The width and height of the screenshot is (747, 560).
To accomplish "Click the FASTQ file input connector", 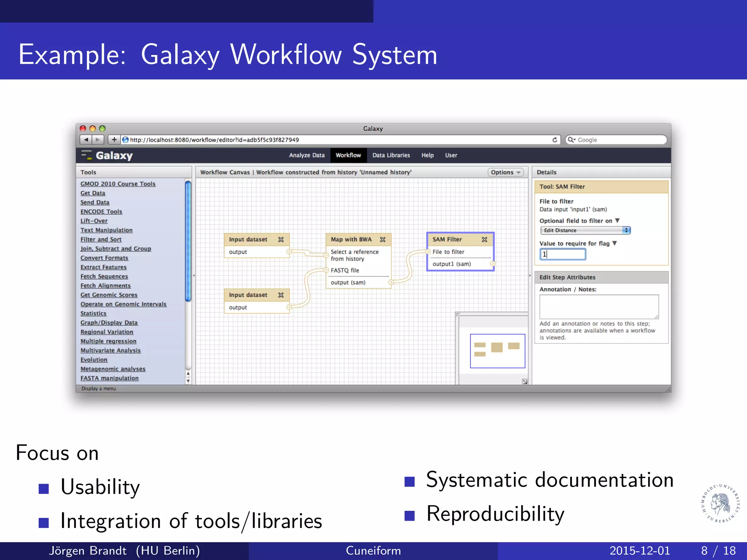I will coord(326,270).
